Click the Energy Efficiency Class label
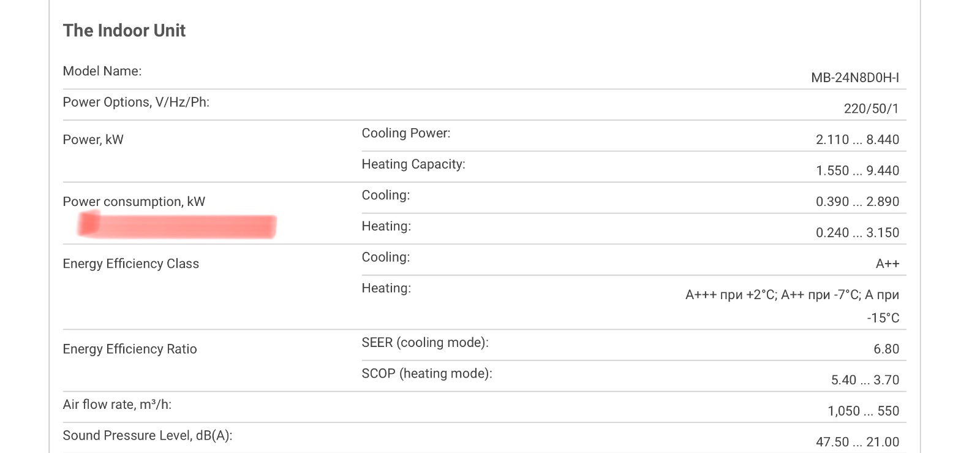Viewport: 980px width, 453px height. coord(131,264)
